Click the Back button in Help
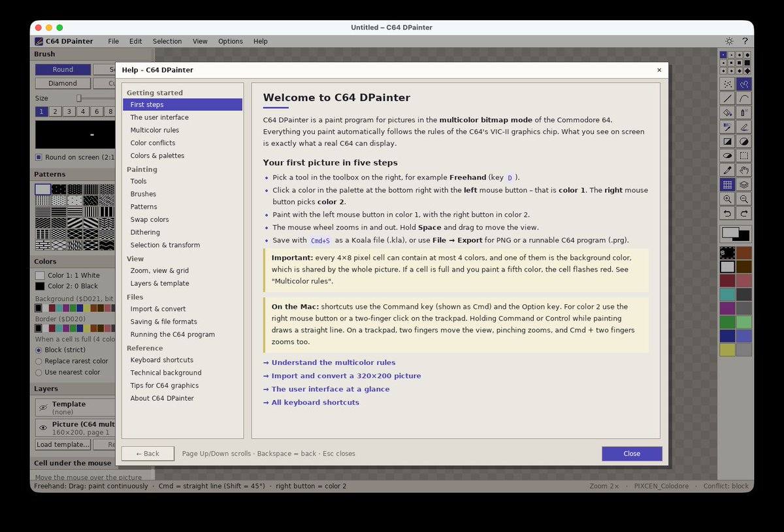This screenshot has height=532, width=784. (148, 454)
